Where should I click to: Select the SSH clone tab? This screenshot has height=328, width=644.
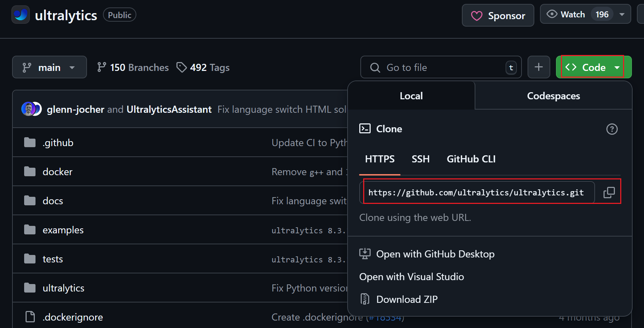[x=420, y=159]
